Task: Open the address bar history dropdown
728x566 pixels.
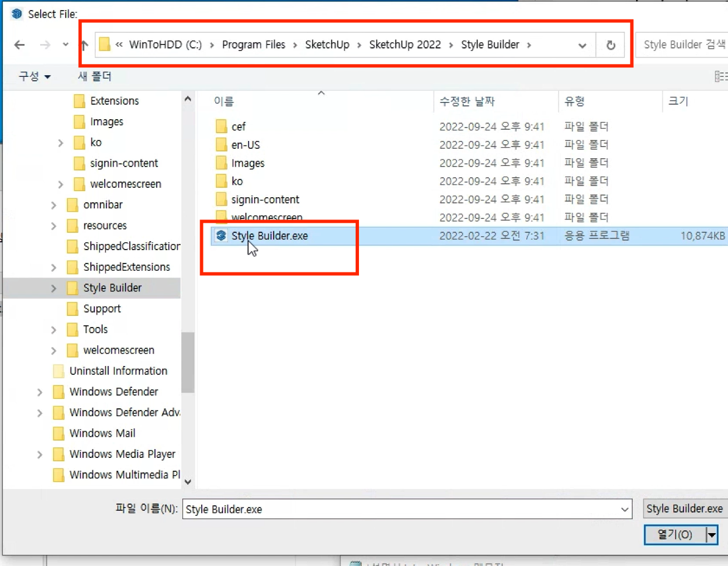Action: (x=583, y=45)
